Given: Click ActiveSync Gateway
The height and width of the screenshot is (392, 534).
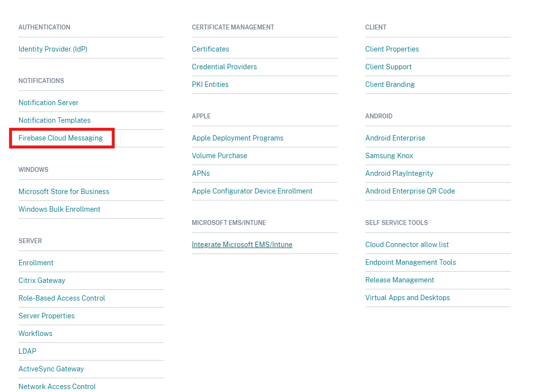Looking at the screenshot, I should point(51,369).
